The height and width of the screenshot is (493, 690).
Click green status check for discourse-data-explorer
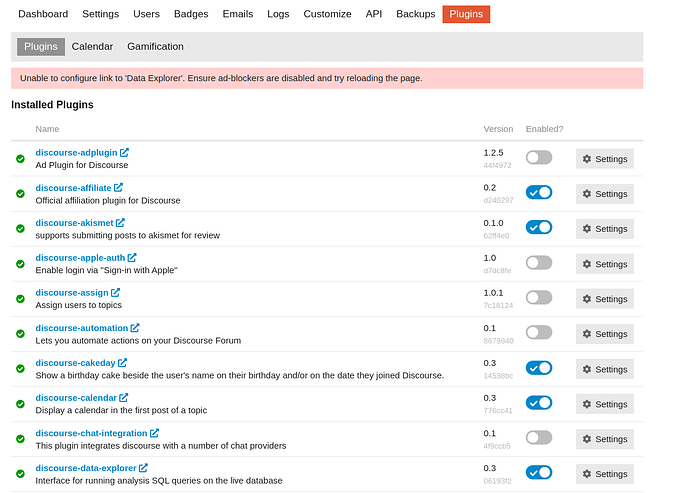click(20, 474)
